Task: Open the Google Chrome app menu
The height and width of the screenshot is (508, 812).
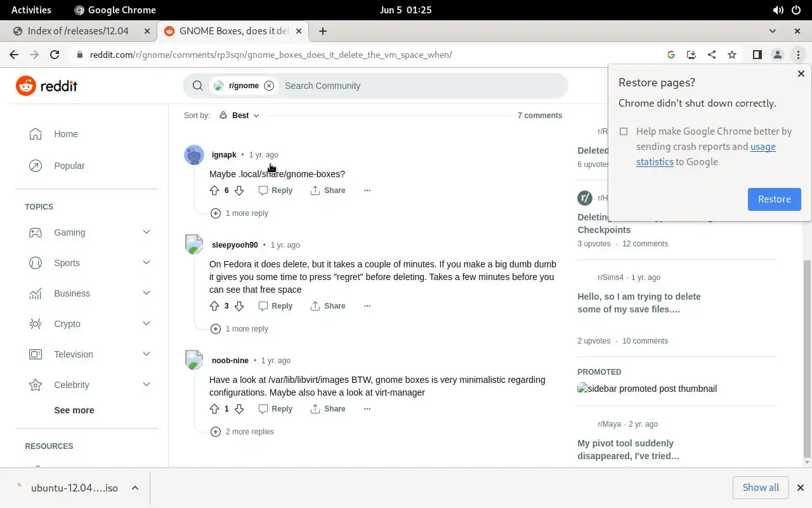Action: click(115, 10)
